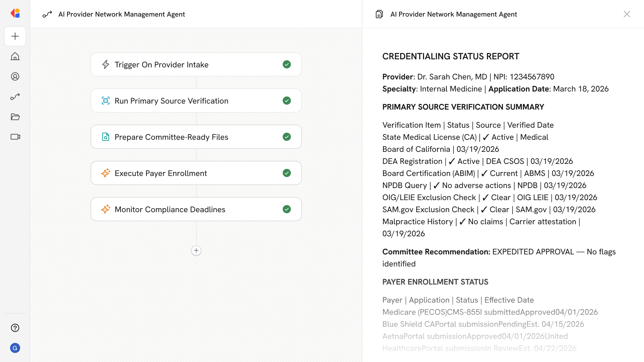Click the app logo in sidebar

tap(15, 13)
